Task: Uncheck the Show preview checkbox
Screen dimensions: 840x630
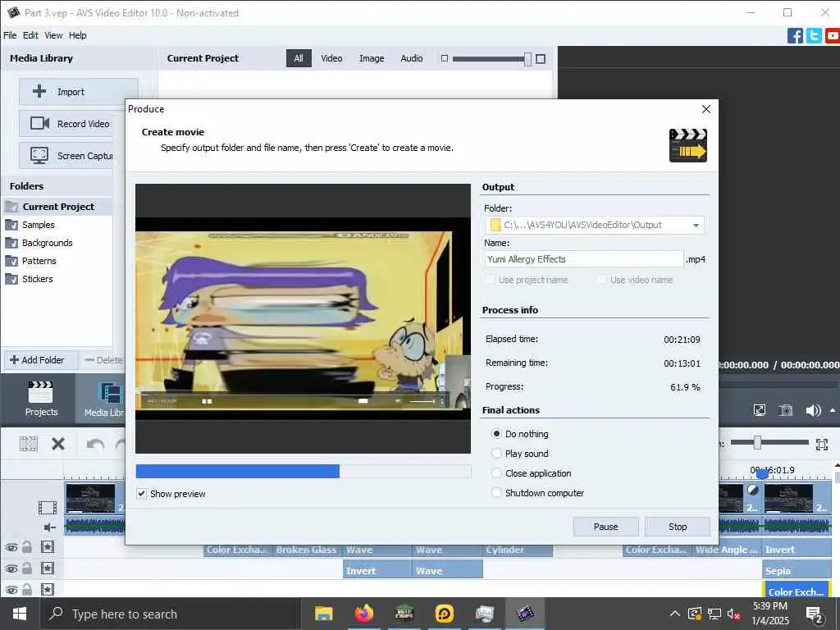Action: 141,494
